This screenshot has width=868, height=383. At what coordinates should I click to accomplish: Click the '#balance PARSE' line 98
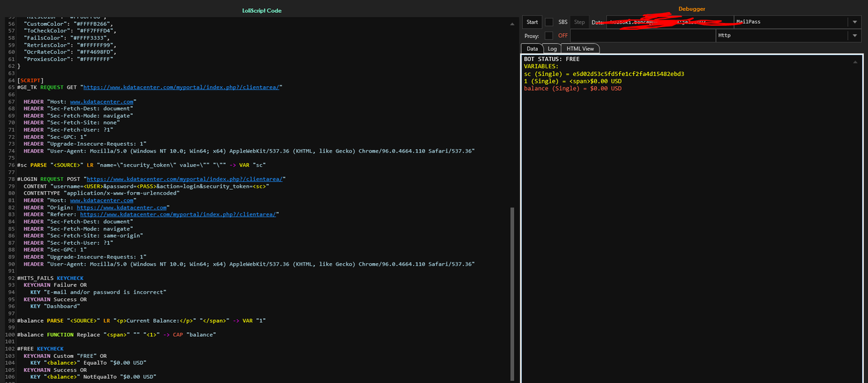142,321
